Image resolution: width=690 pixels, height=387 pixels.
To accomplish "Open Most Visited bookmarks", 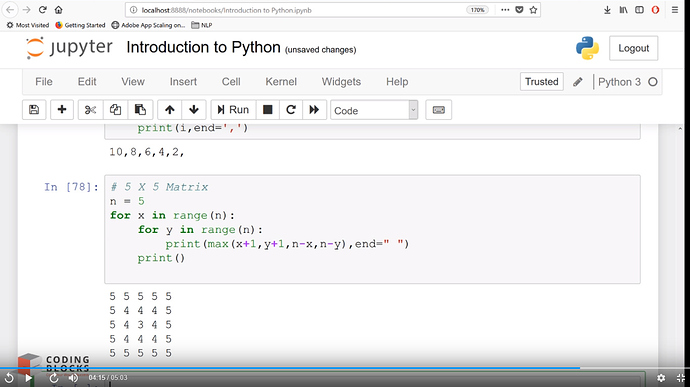I will click(28, 25).
